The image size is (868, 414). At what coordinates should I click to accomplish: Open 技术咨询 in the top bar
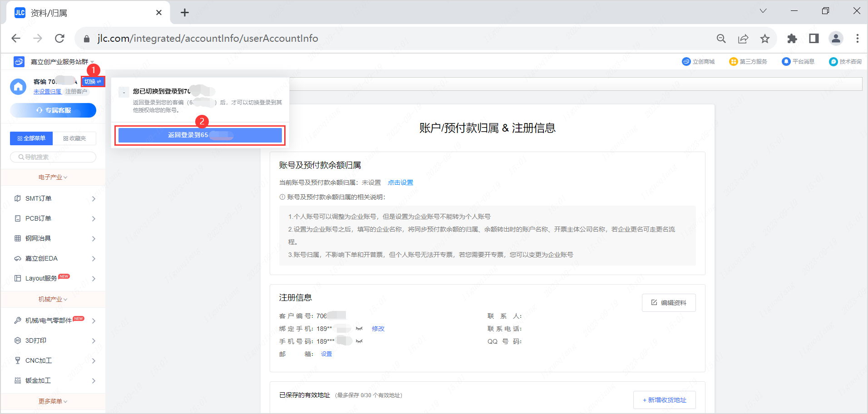845,62
